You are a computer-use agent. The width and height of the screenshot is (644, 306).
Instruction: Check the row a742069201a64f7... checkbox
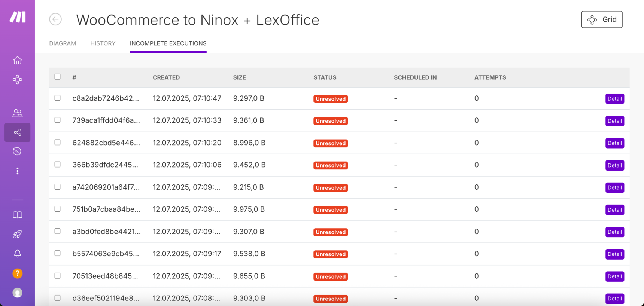click(57, 187)
